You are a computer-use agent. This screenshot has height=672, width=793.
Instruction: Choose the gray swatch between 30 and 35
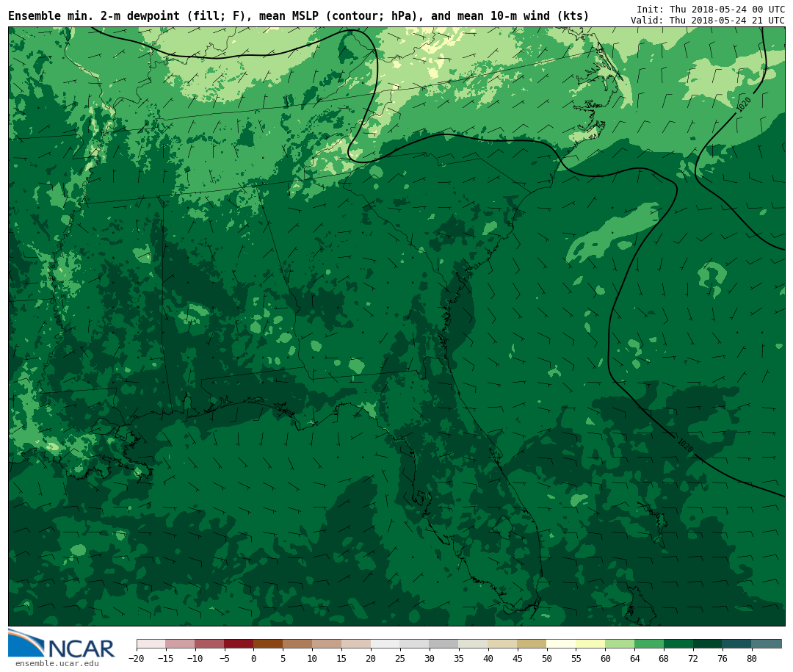coord(443,643)
